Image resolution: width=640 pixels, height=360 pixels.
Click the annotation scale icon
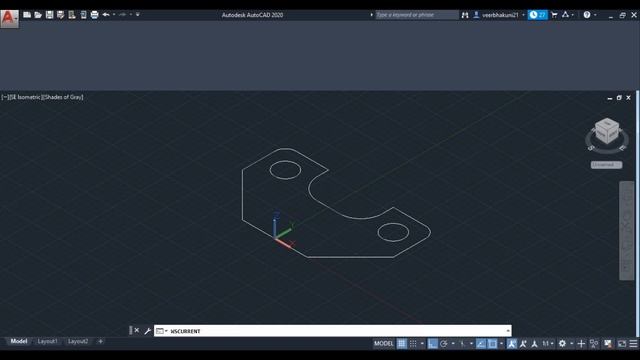pos(534,344)
